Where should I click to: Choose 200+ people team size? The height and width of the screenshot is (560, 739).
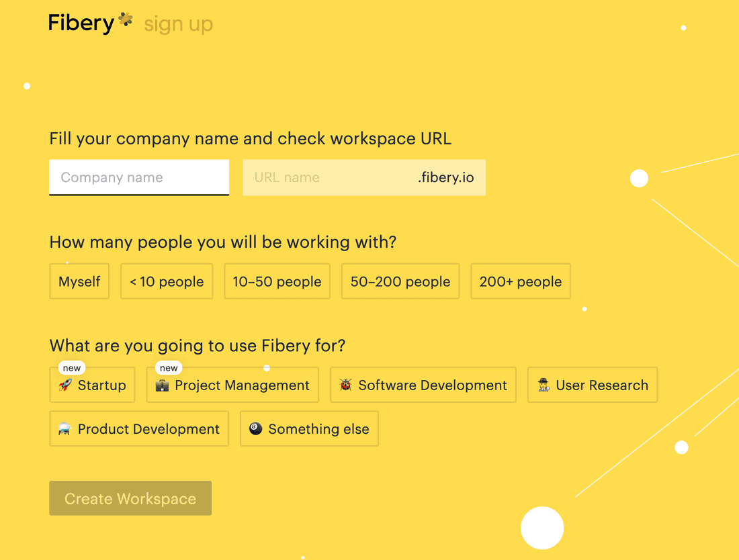click(521, 281)
